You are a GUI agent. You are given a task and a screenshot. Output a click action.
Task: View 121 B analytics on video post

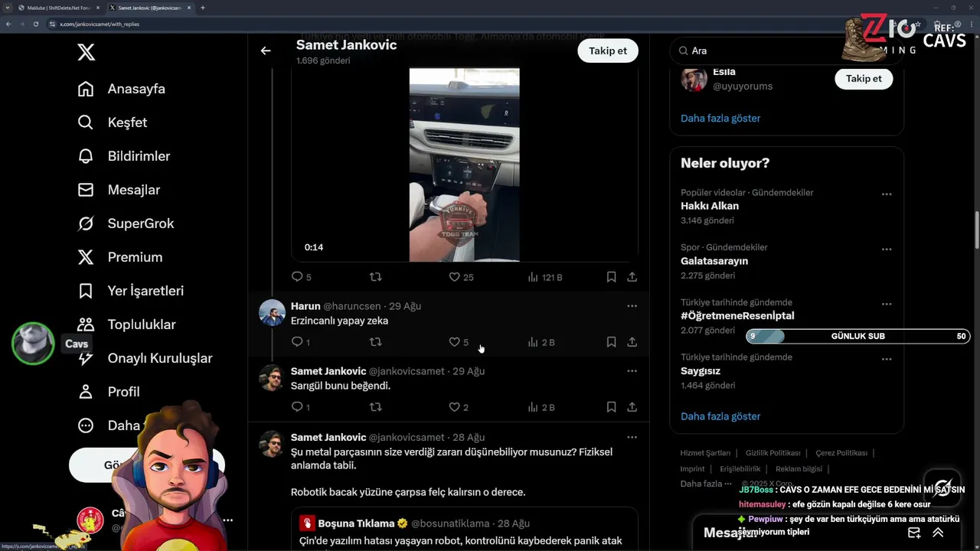point(545,277)
